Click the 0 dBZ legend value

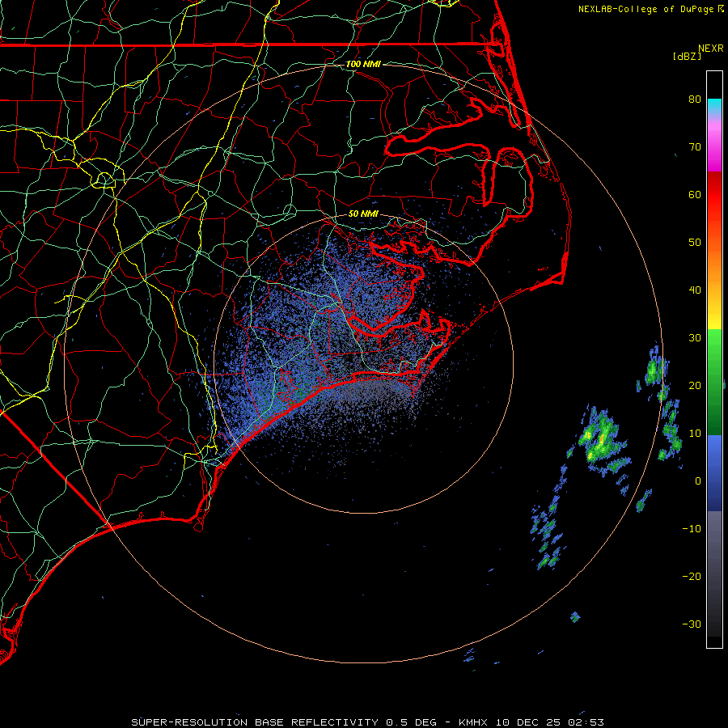point(698,481)
